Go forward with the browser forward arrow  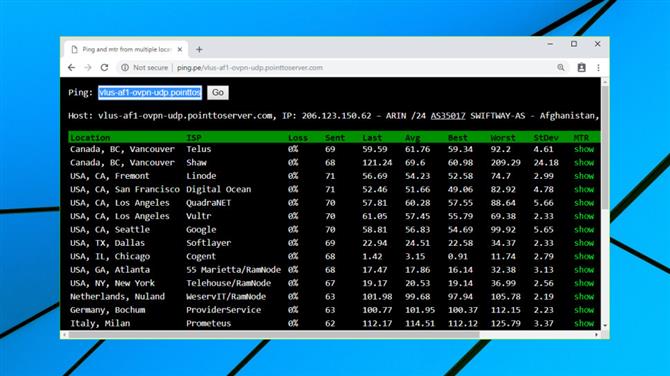[x=88, y=68]
